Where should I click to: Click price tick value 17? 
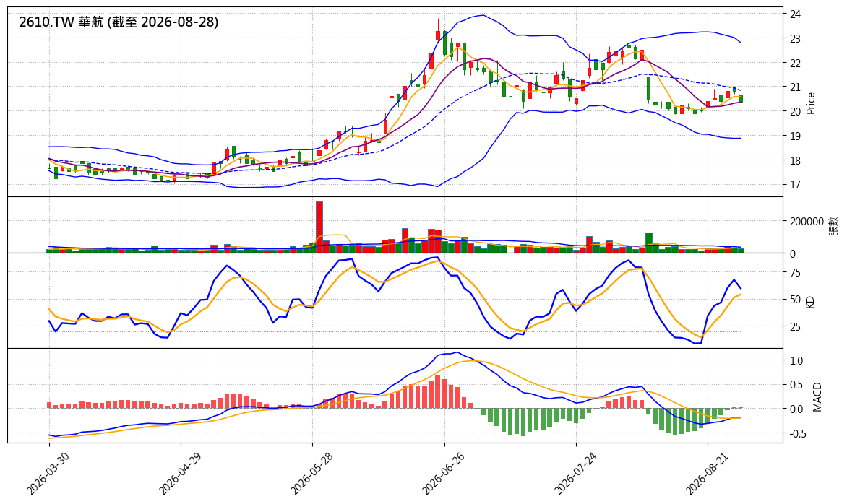click(795, 185)
